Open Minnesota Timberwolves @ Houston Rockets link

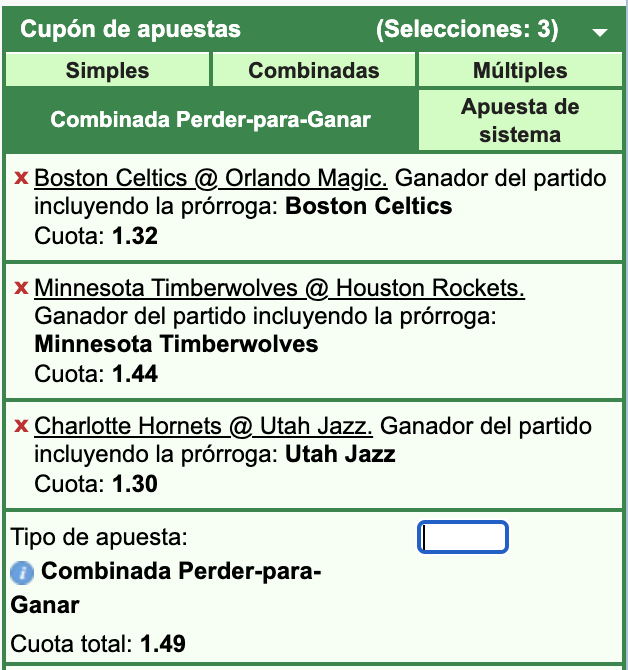point(280,289)
